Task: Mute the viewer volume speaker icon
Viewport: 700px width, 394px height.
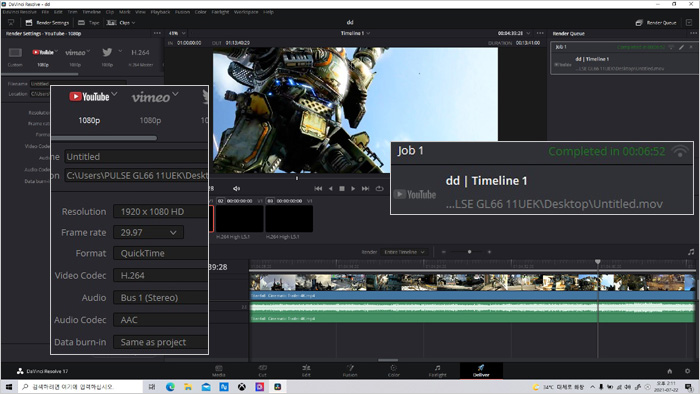Action: pos(237,189)
